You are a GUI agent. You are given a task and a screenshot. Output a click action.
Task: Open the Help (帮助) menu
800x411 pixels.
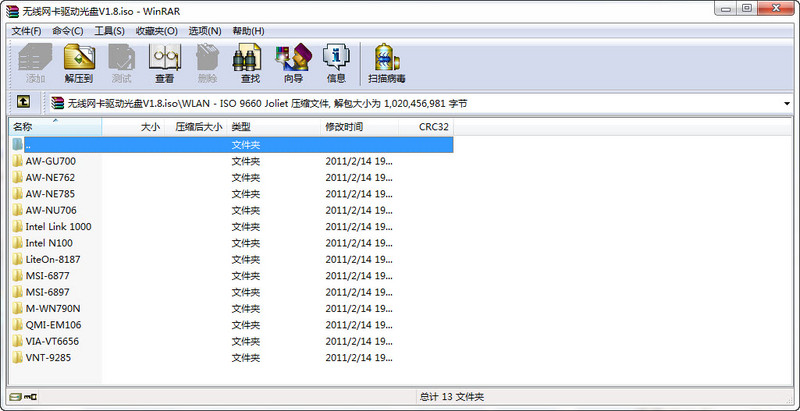coord(248,31)
